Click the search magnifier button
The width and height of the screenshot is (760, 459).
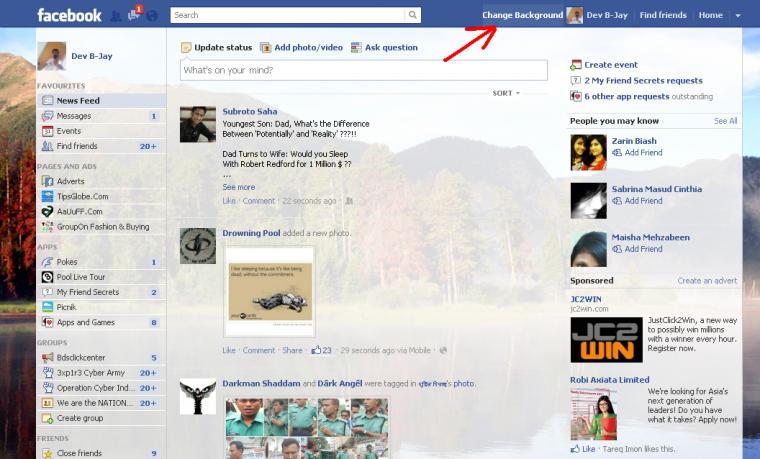(412, 15)
